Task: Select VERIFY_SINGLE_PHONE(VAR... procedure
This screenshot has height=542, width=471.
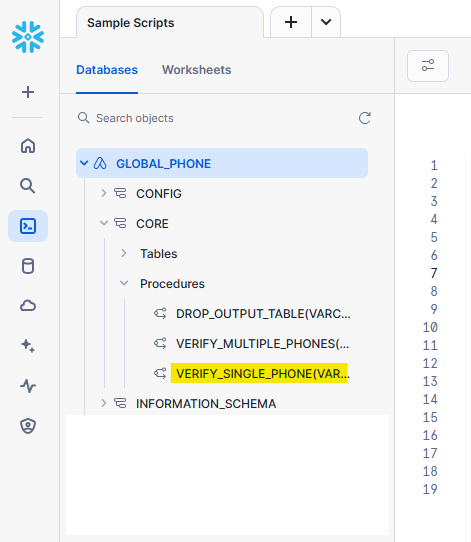Action: point(262,374)
